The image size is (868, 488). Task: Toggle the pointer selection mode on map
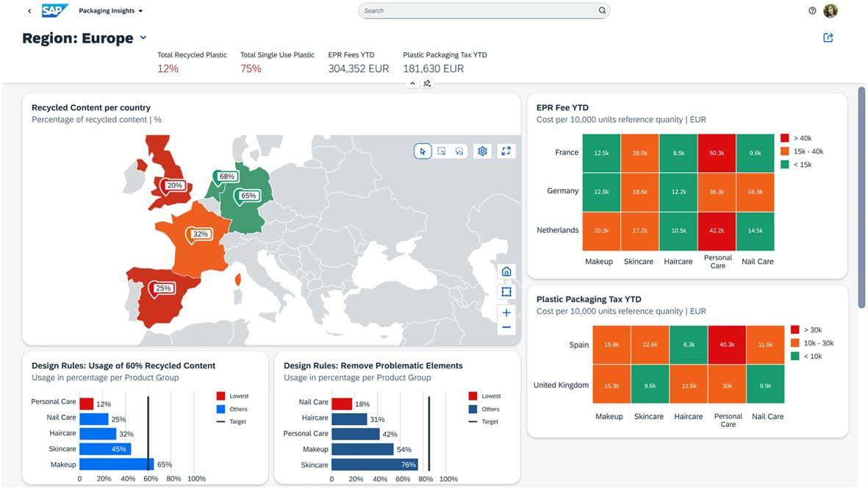tap(423, 151)
